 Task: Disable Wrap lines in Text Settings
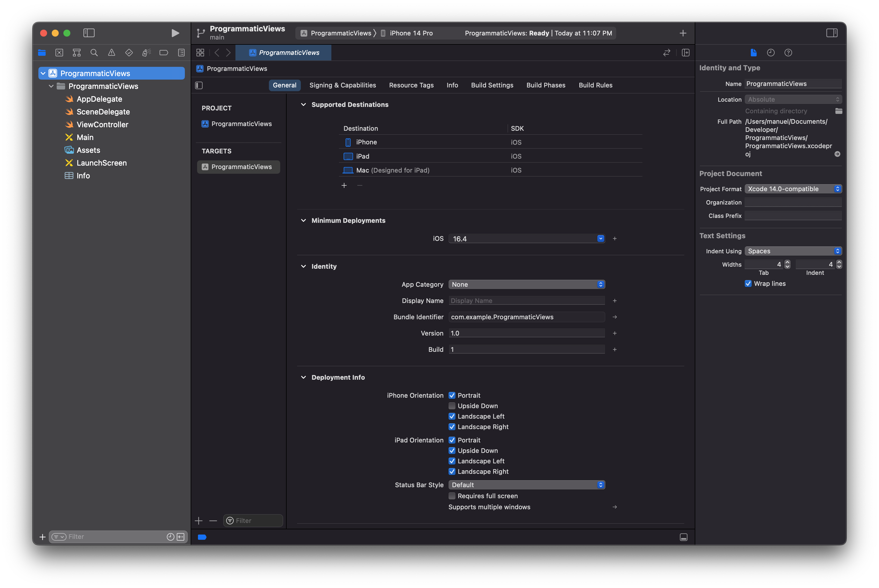(x=748, y=284)
